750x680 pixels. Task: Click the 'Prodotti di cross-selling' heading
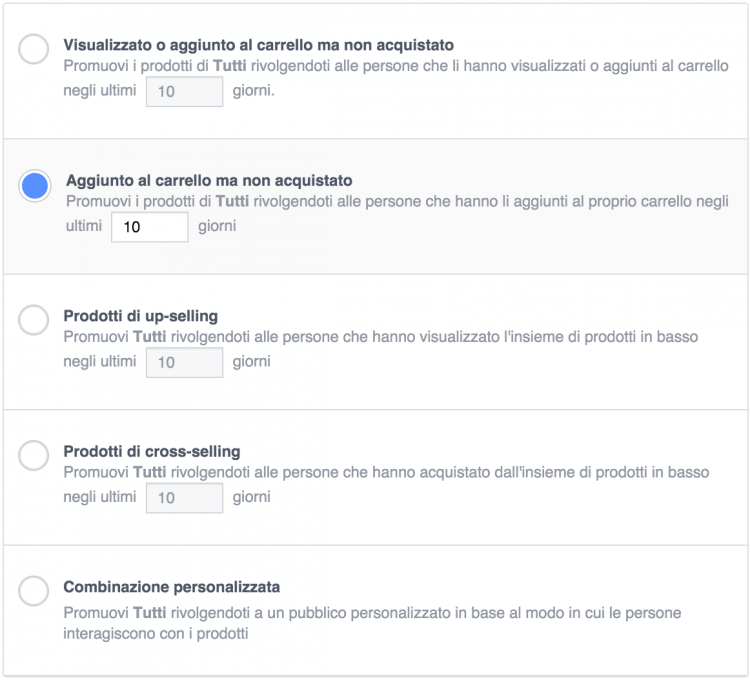pyautogui.click(x=151, y=451)
